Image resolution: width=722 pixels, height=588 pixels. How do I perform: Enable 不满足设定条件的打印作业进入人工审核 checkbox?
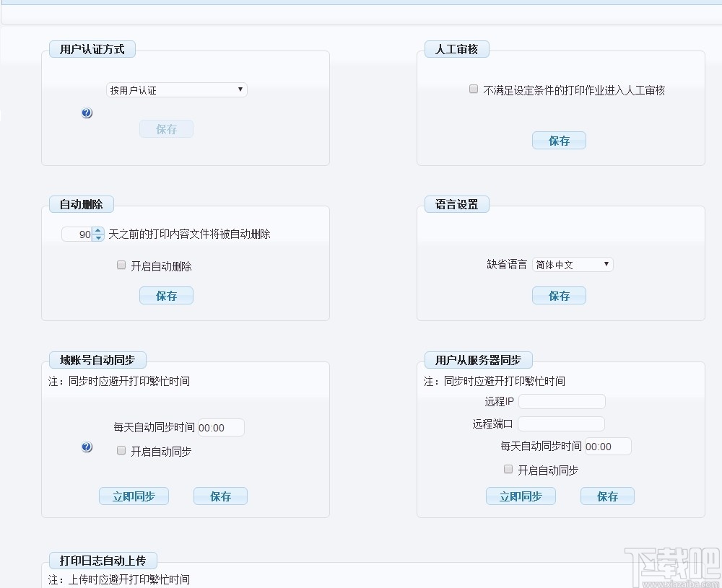point(473,89)
